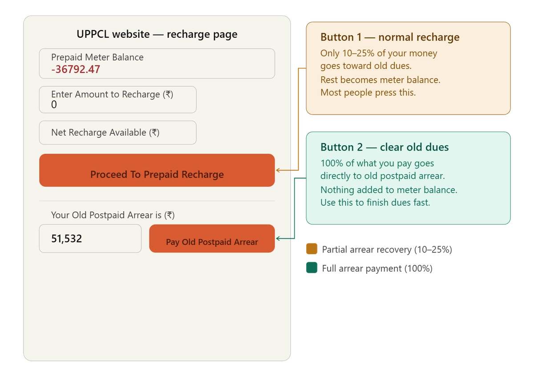The image size is (534, 392).
Task: Click the Prepaid Meter Balance box
Action: 157,64
